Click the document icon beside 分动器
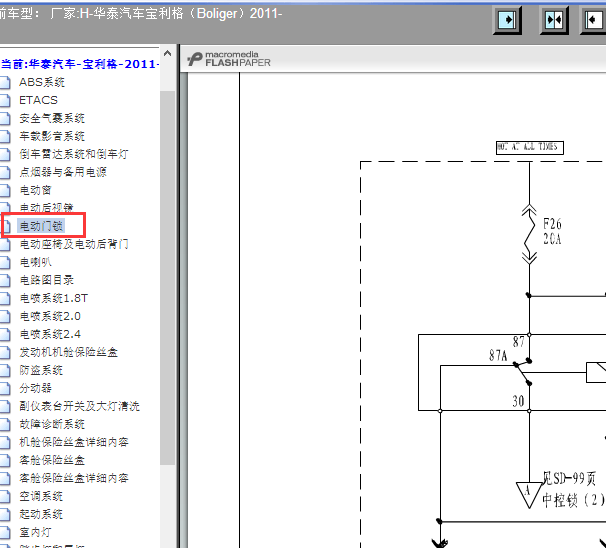Screen dimensions: 606x548 coord(5,388)
